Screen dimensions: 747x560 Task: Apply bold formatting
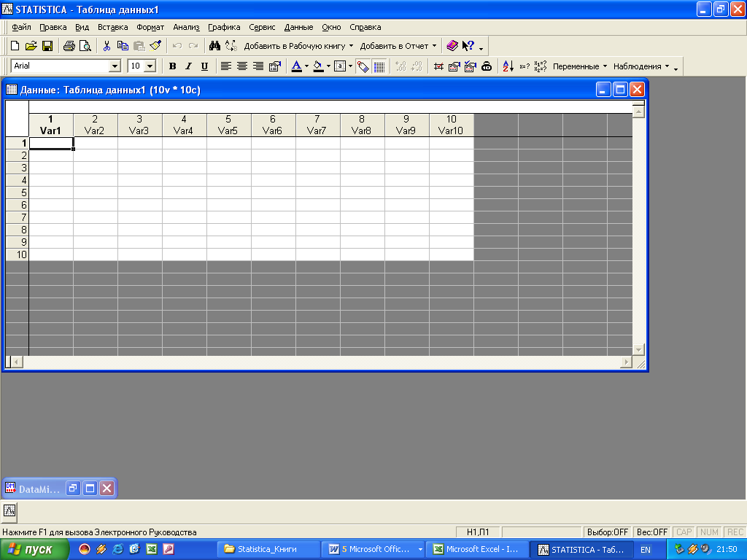pos(172,66)
